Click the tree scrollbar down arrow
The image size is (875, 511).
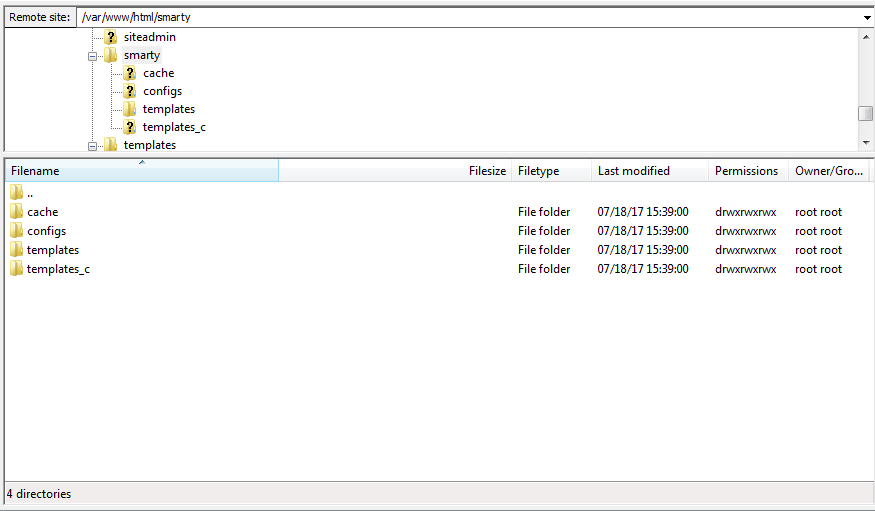(x=866, y=144)
